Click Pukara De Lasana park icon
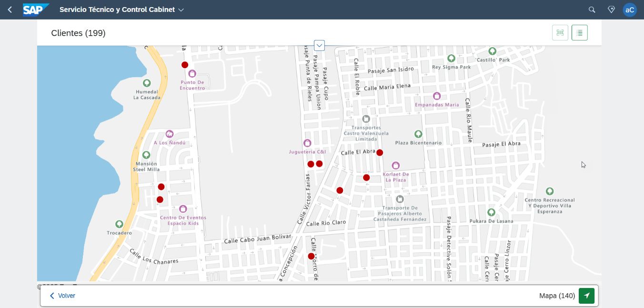 491,212
